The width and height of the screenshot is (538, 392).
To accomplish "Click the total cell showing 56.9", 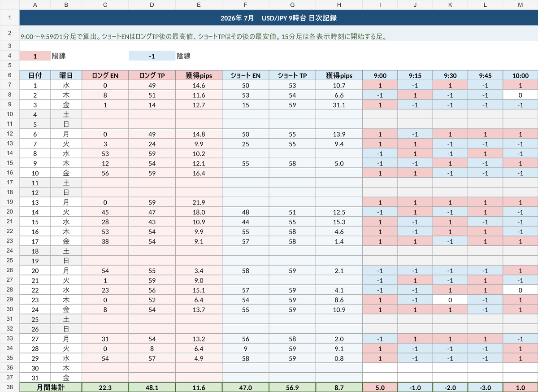I will tap(292, 387).
